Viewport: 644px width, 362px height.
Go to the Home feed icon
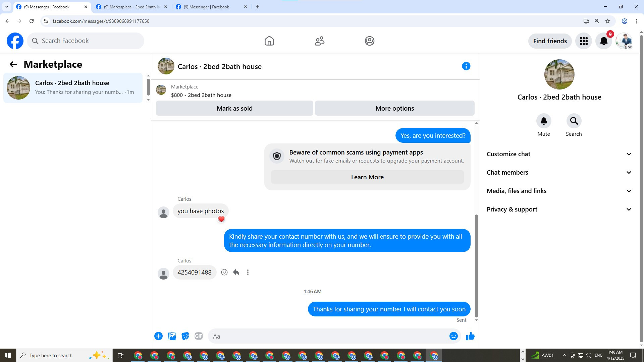tap(269, 41)
